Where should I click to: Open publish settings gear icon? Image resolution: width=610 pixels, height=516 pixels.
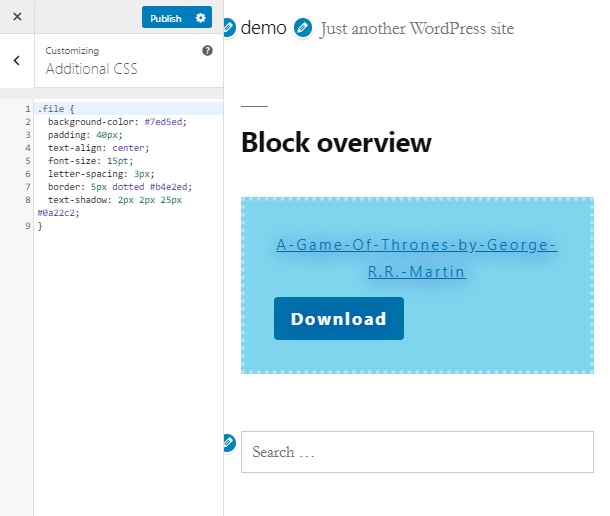(x=201, y=18)
